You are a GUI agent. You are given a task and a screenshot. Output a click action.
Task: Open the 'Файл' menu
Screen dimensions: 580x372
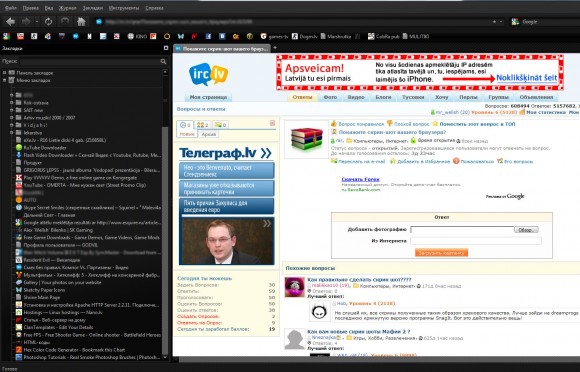click(x=11, y=8)
